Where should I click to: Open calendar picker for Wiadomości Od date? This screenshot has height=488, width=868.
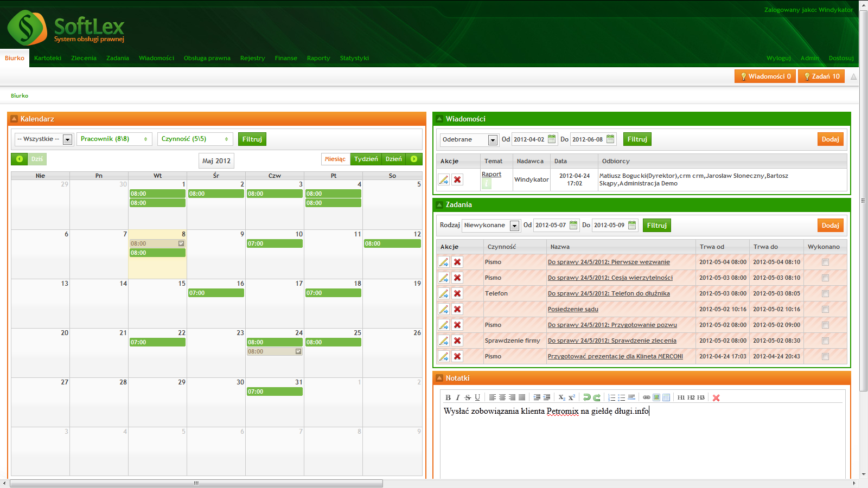tap(552, 139)
